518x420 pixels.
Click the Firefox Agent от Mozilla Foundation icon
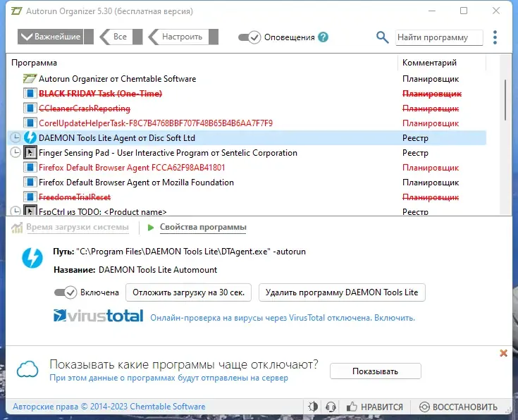point(30,182)
